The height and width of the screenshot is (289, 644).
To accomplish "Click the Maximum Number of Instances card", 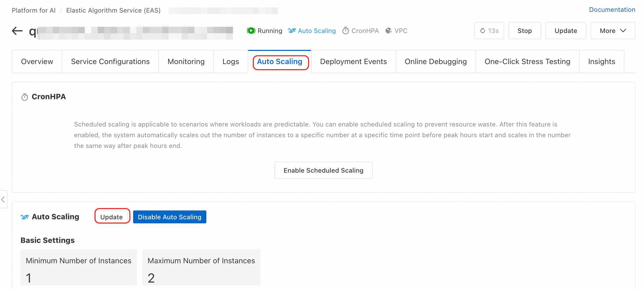I will [x=201, y=267].
